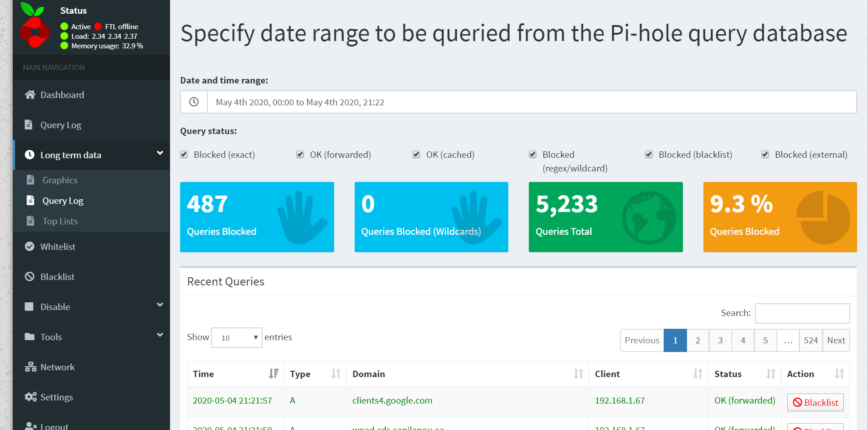Image resolution: width=868 pixels, height=430 pixels.
Task: Click the Blacklist ban icon
Action: pyautogui.click(x=30, y=276)
